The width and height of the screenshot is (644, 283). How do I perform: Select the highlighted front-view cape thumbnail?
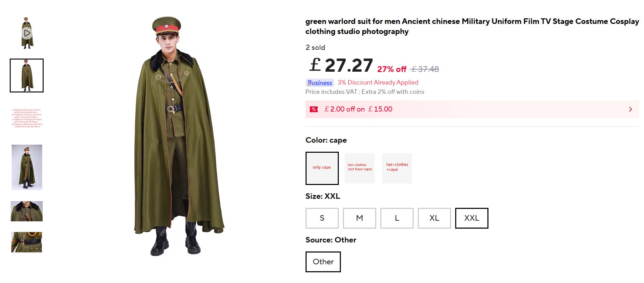pos(27,76)
